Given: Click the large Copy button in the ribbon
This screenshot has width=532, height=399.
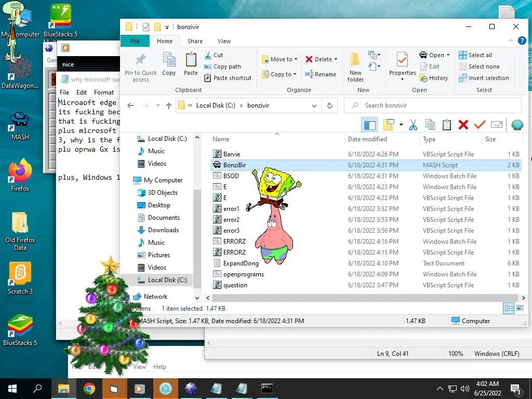Looking at the screenshot, I should 169,64.
